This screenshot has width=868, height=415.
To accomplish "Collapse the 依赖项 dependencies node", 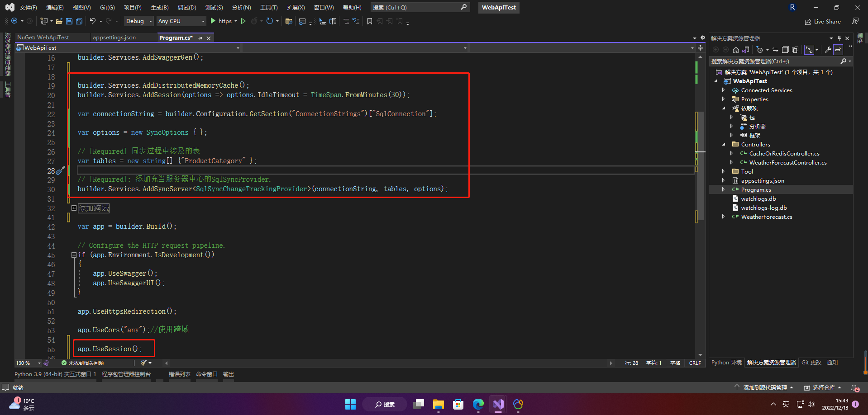I will 724,108.
